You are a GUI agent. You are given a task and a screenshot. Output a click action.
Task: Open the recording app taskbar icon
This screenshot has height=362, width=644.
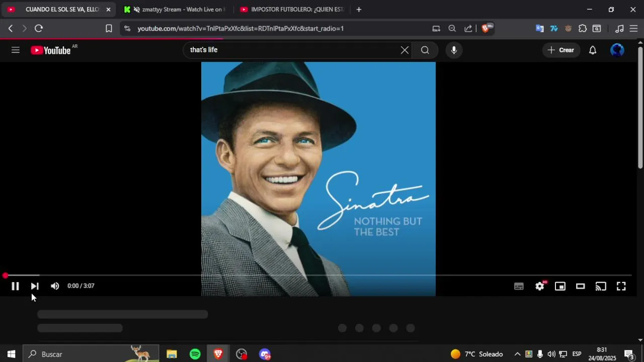pos(242,354)
